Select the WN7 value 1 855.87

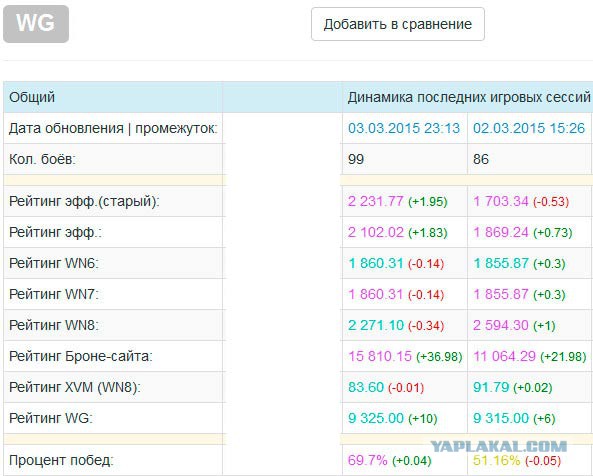tap(501, 294)
